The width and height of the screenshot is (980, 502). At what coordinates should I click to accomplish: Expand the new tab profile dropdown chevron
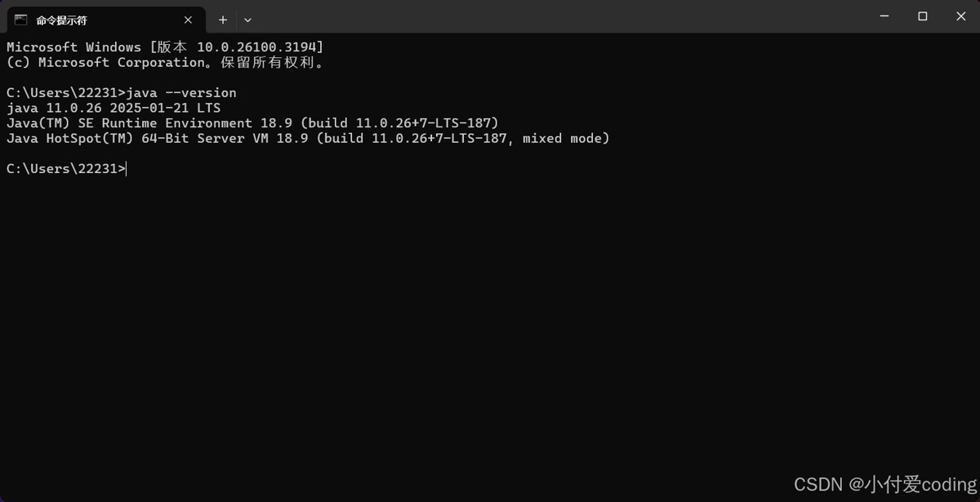pyautogui.click(x=247, y=20)
